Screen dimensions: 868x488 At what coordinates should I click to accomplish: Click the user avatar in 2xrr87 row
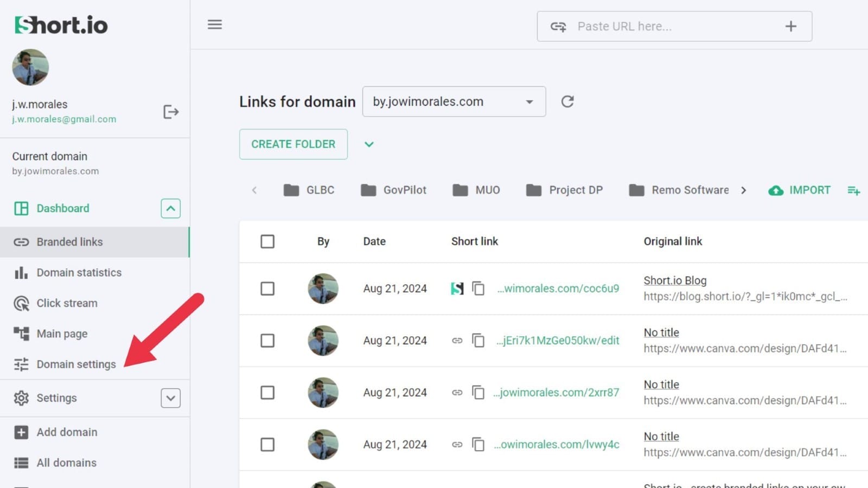323,393
